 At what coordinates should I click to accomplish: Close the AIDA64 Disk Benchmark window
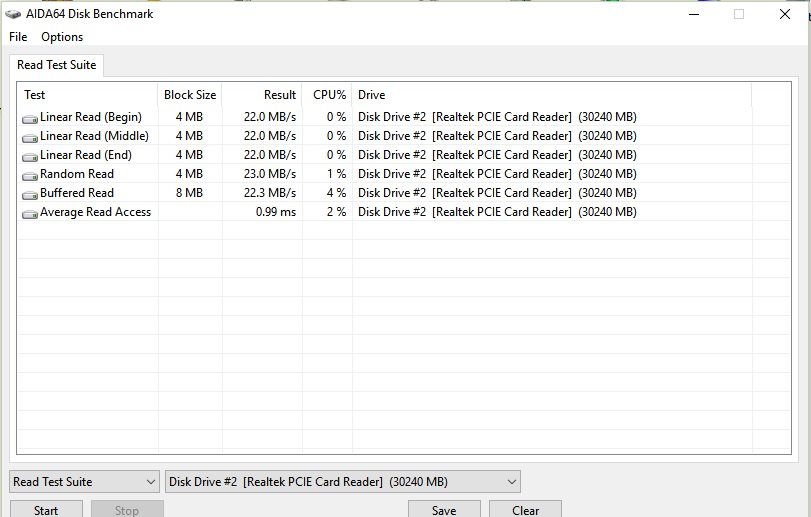785,14
